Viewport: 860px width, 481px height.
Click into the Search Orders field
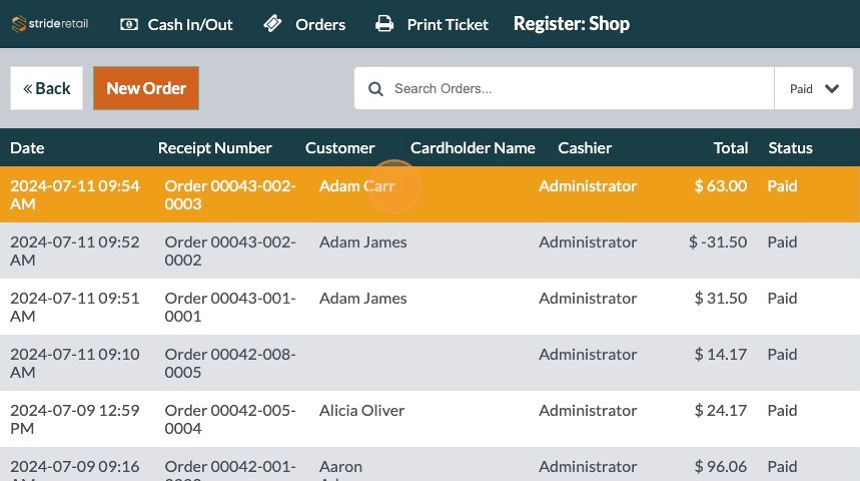[x=575, y=89]
